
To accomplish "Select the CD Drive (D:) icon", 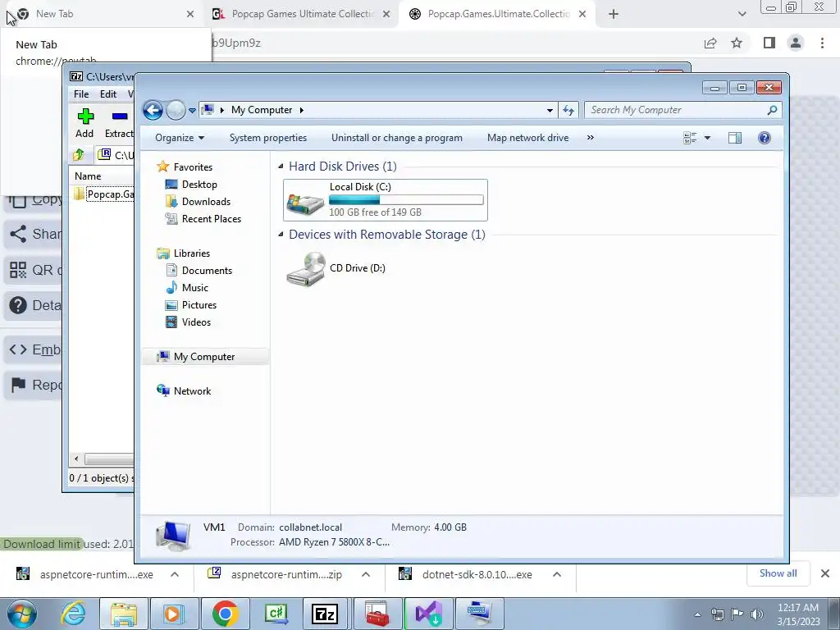I will (305, 269).
